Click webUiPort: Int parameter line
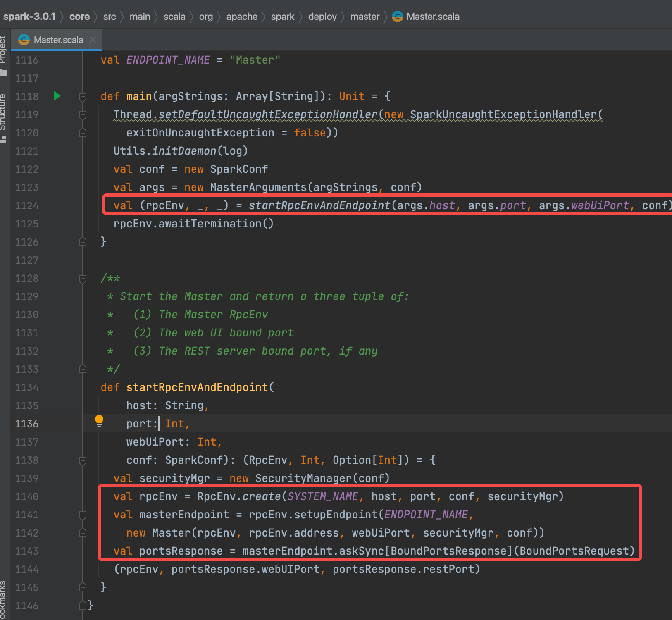 click(x=174, y=442)
